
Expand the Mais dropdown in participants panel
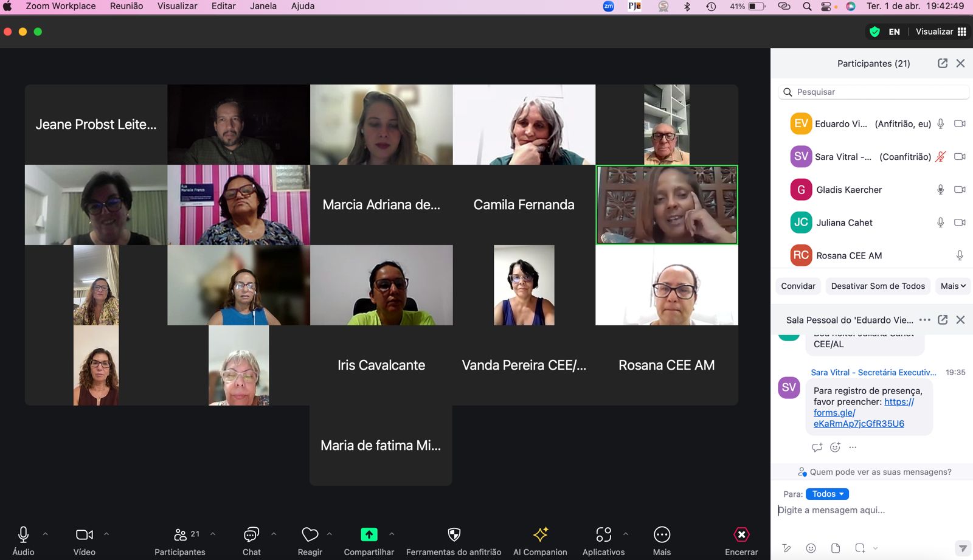952,286
